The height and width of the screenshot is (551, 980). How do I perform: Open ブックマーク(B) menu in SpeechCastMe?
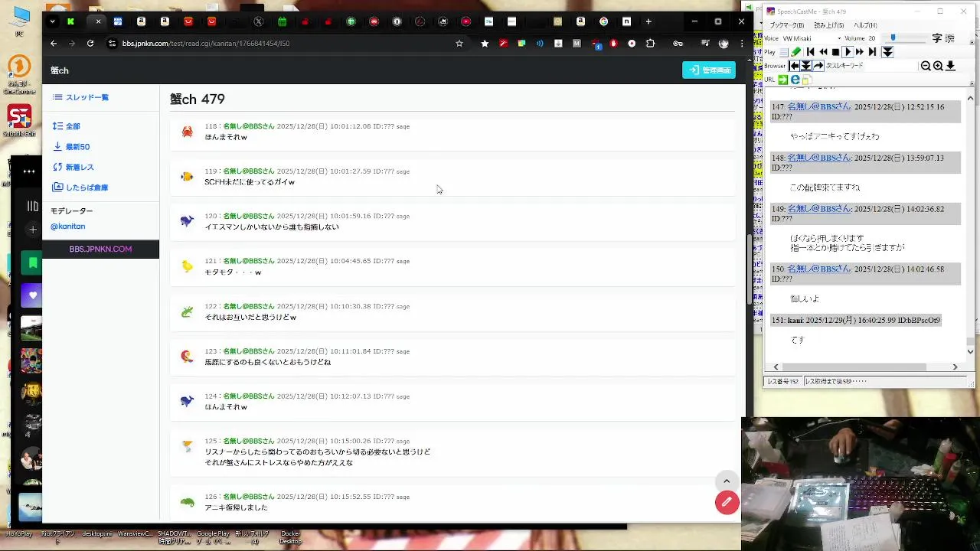(x=786, y=25)
